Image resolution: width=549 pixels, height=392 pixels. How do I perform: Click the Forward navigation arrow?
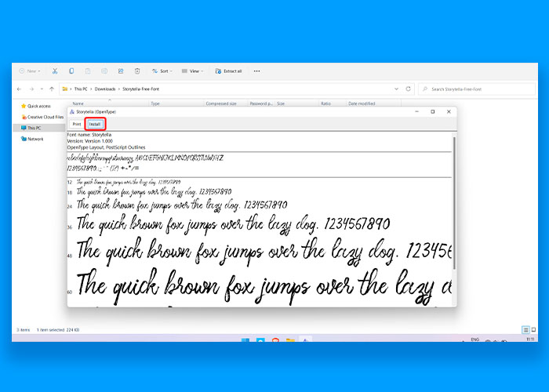(31, 89)
